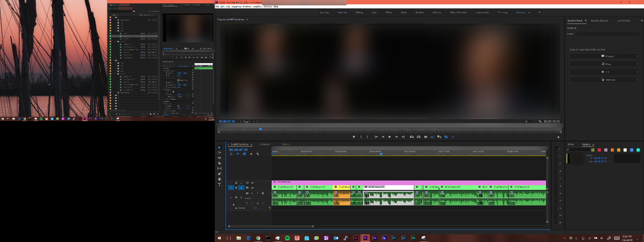The height and width of the screenshot is (242, 644).
Task: Step forward one frame
Action: pos(396,137)
